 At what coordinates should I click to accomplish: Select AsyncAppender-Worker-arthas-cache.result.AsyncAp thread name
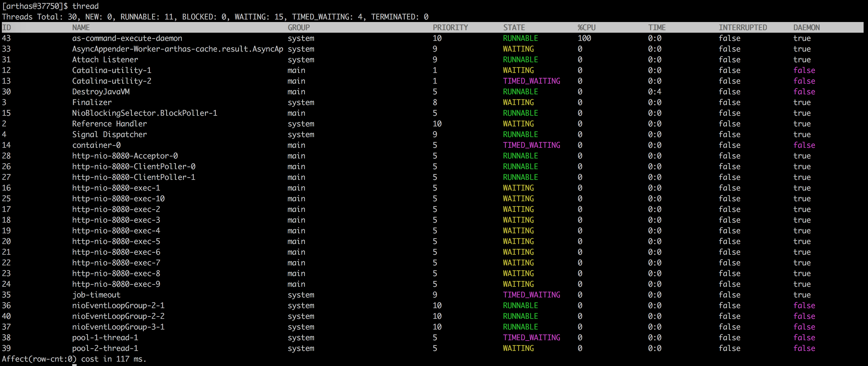tap(177, 49)
